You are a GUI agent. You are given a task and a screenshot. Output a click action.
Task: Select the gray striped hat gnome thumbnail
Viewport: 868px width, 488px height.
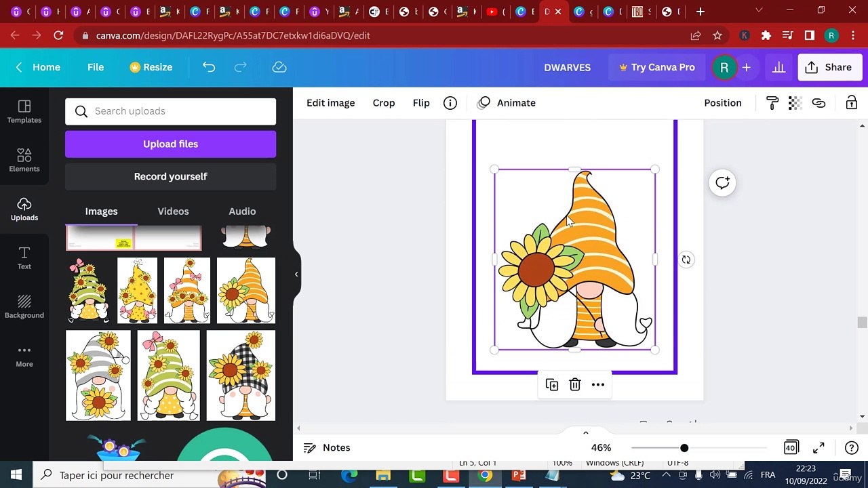pyautogui.click(x=98, y=375)
